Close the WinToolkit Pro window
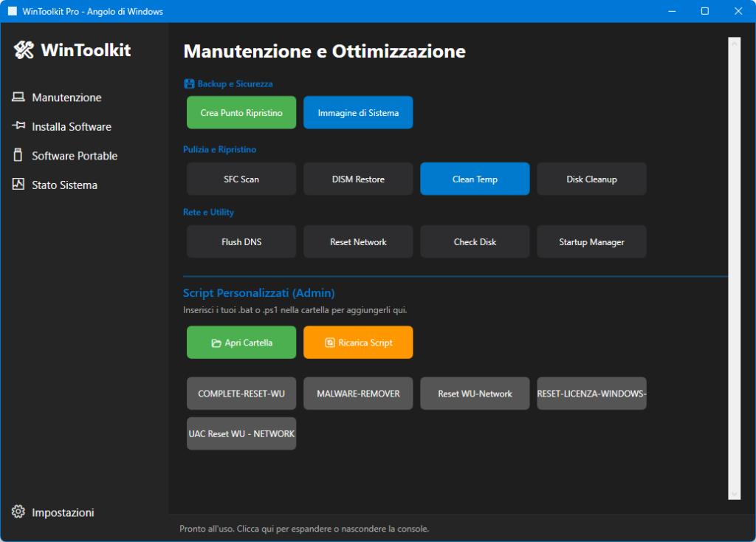This screenshot has height=542, width=756. 738,11
